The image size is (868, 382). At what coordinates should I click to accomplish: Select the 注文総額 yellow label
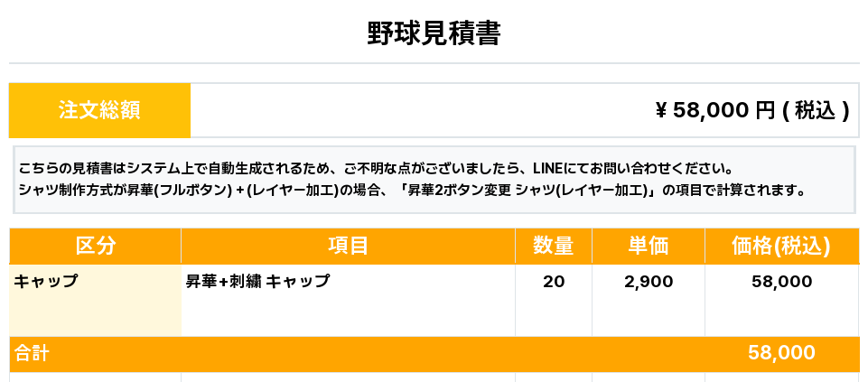(x=99, y=110)
